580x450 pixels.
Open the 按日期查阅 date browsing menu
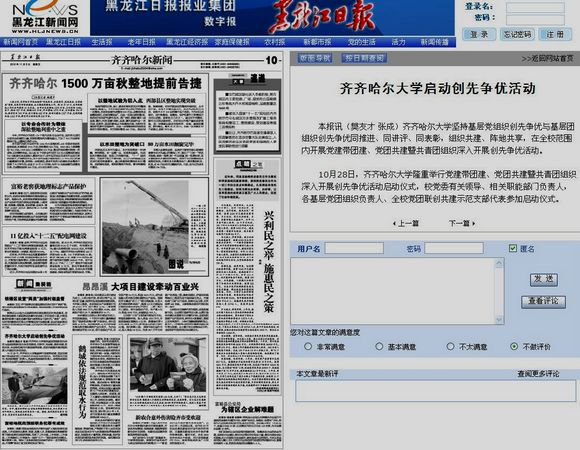[364, 58]
